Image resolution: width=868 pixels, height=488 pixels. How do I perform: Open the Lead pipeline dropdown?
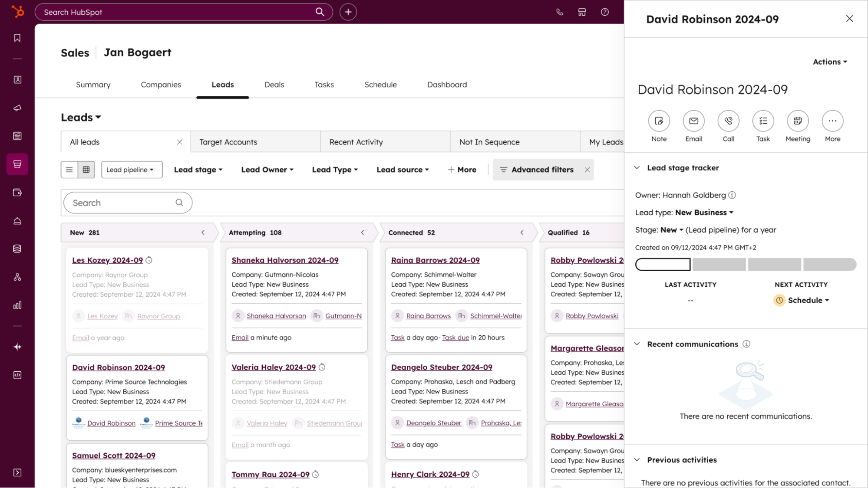132,170
